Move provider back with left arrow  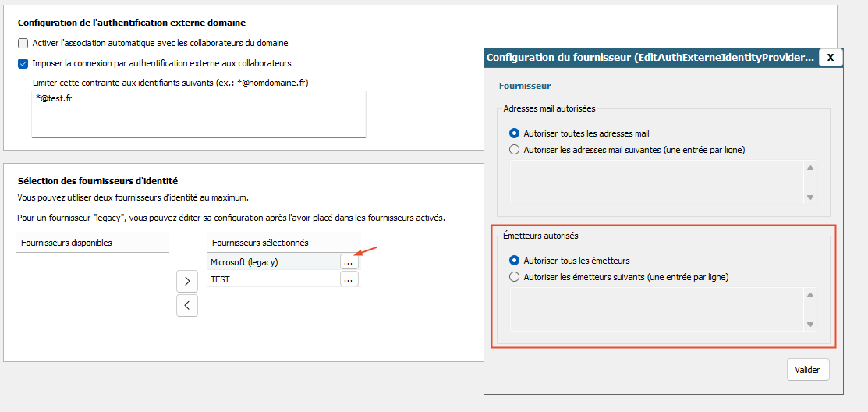(x=187, y=305)
